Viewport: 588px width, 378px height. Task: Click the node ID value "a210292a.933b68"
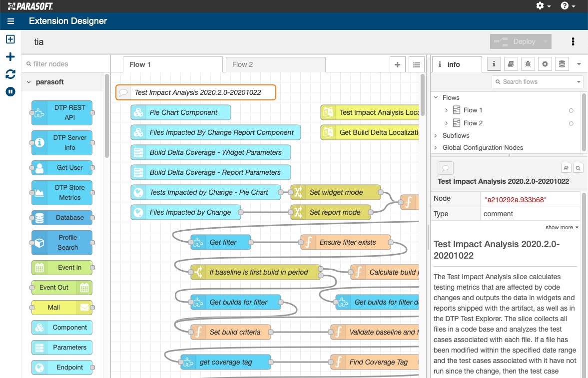click(x=515, y=200)
